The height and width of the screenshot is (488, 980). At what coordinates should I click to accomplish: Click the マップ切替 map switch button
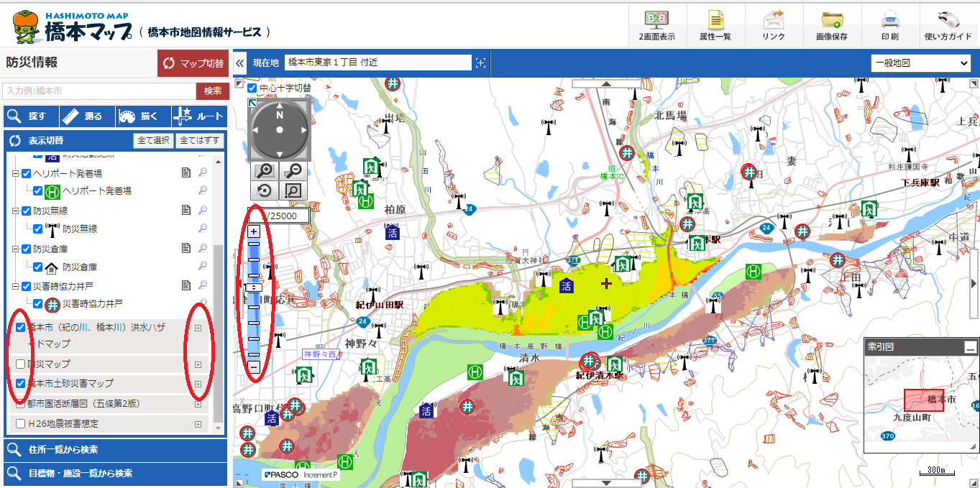193,63
